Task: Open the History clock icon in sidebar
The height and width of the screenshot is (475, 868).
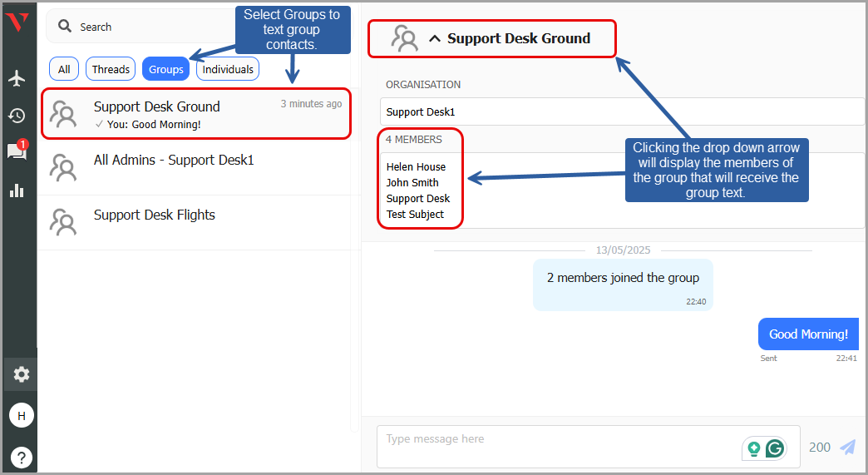Action: [x=17, y=116]
